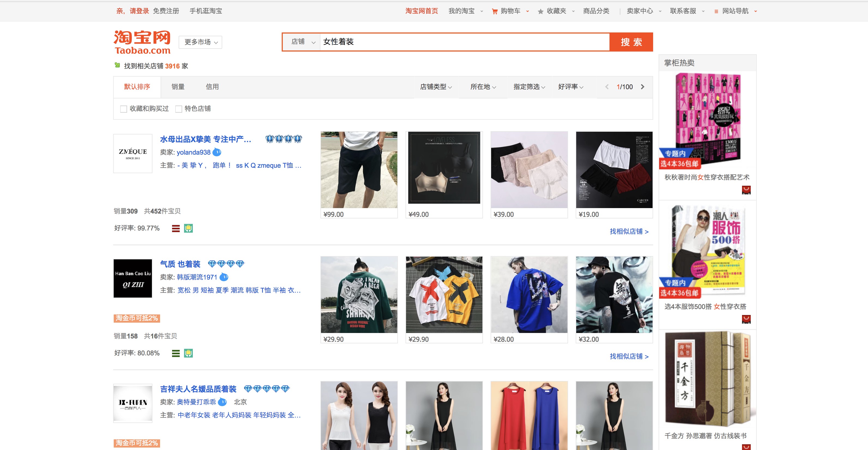Click green rating bars icon beside 80.08%

point(176,353)
